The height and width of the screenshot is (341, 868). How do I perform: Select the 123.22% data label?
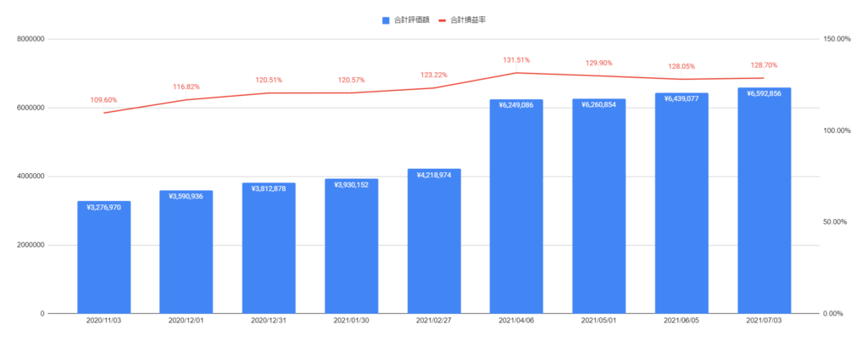[434, 75]
